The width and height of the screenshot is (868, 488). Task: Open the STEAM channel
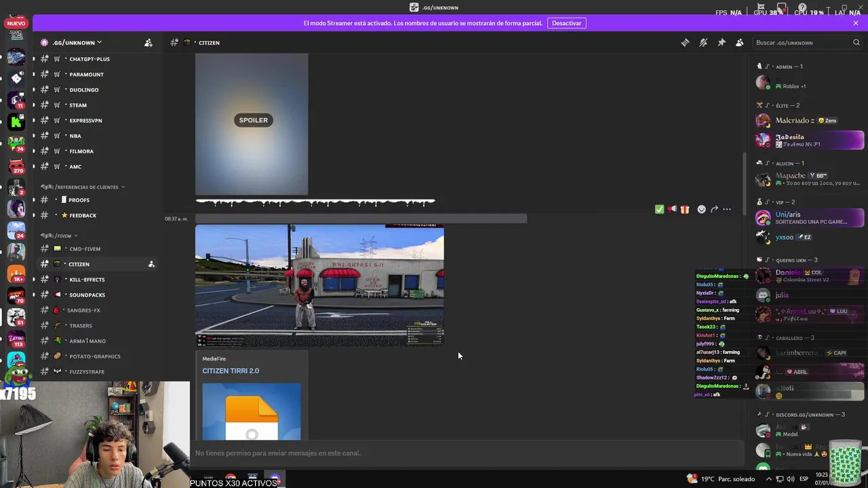(x=78, y=105)
